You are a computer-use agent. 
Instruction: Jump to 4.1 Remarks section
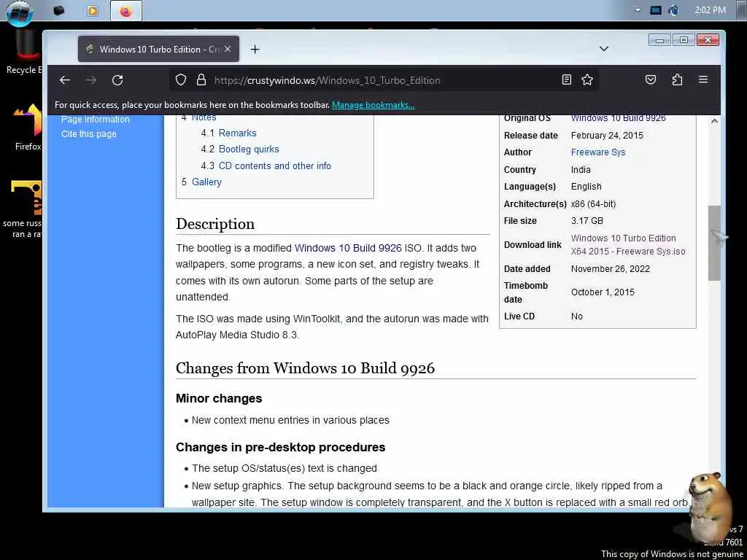click(228, 133)
